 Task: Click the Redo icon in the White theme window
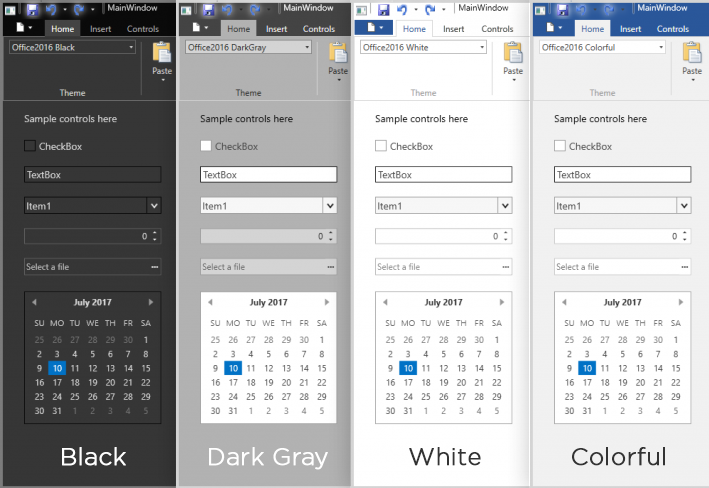pyautogui.click(x=430, y=9)
